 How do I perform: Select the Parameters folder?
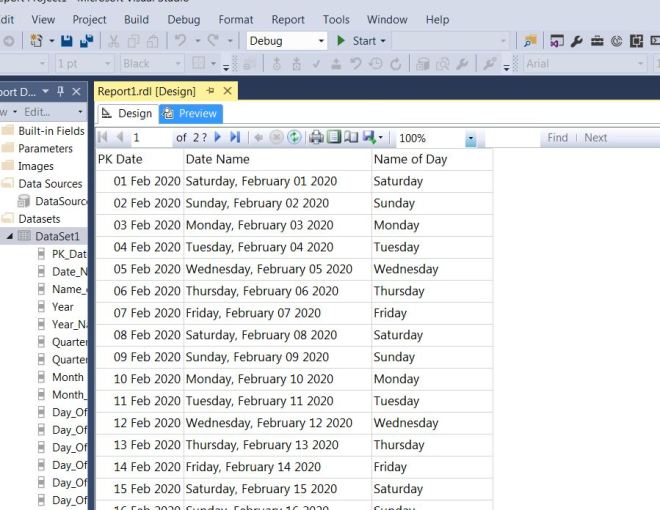(45, 149)
